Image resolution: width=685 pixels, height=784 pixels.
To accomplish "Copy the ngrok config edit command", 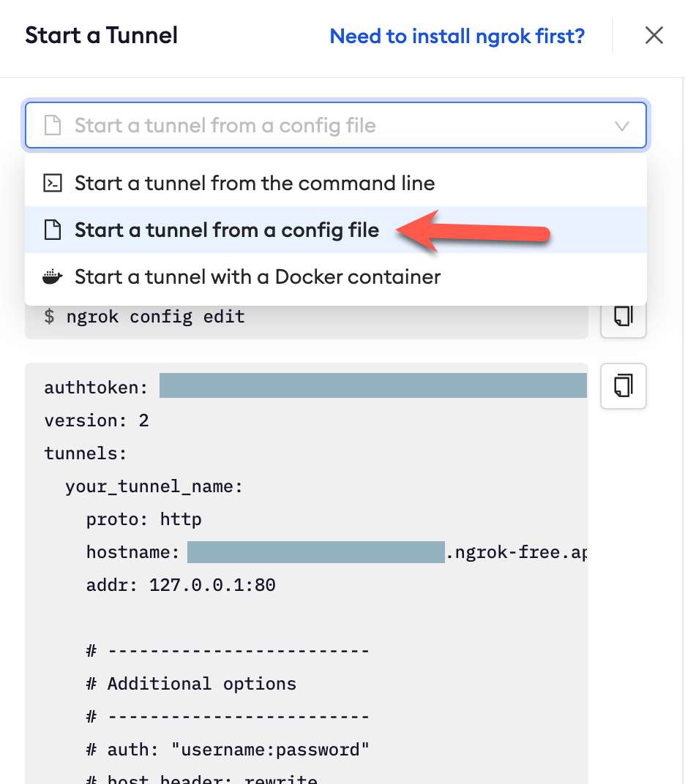I will pos(623,317).
